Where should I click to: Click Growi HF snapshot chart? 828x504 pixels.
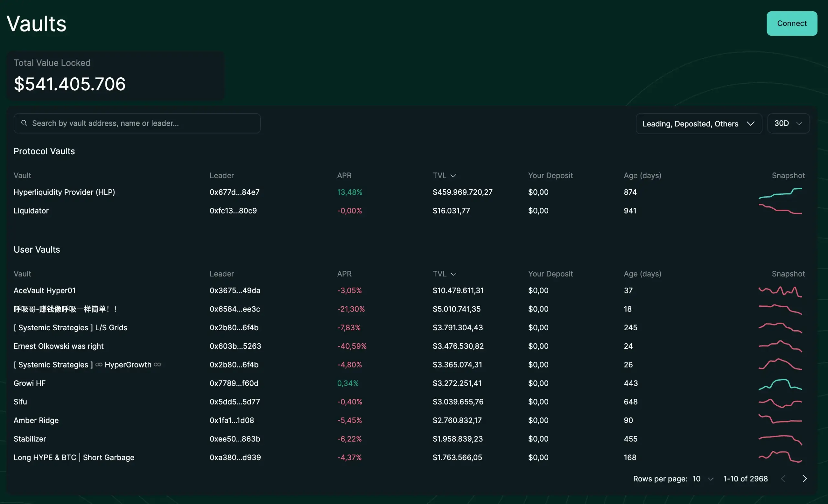pos(780,384)
